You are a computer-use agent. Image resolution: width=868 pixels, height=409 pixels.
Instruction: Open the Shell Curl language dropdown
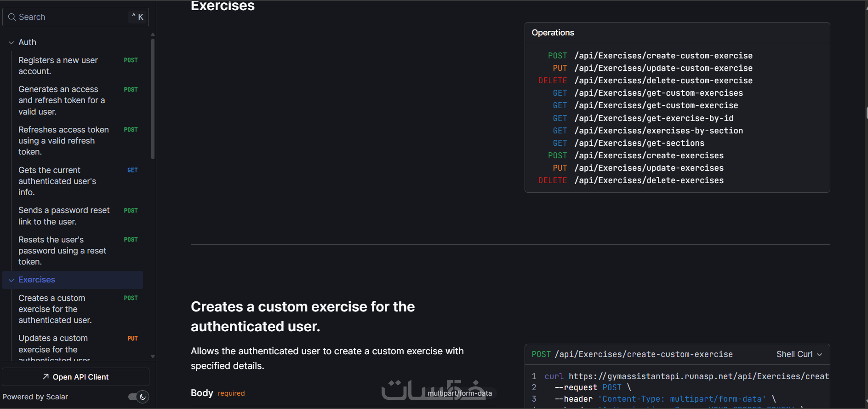tap(799, 354)
